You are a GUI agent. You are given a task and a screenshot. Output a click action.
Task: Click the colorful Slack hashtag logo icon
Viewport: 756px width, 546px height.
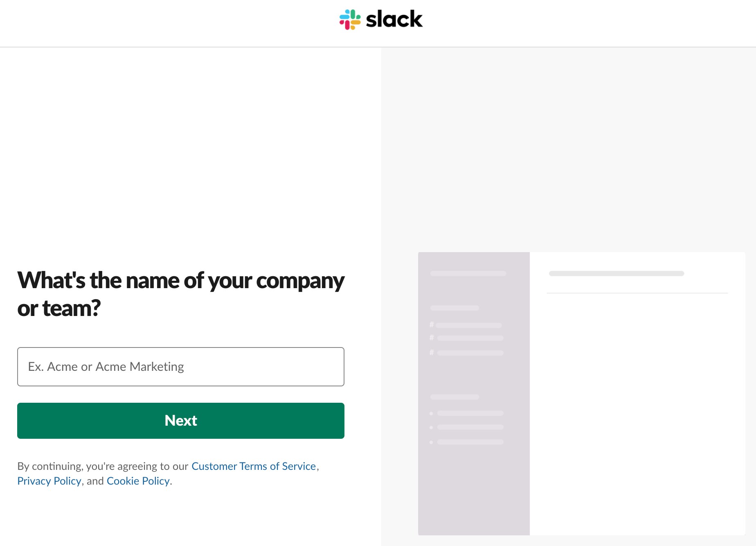[x=350, y=19]
